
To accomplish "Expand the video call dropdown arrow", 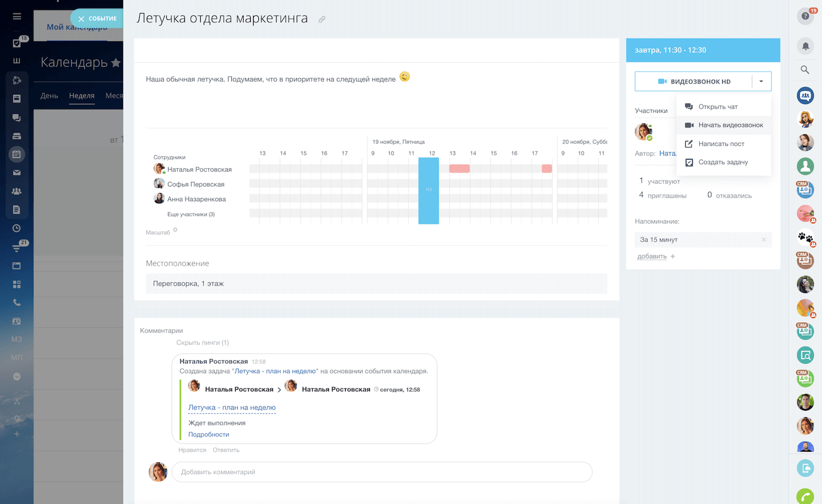I will click(x=761, y=82).
